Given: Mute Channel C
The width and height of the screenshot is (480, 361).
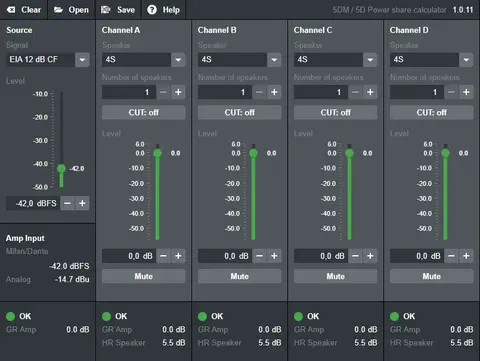Looking at the screenshot, I should coord(336,276).
